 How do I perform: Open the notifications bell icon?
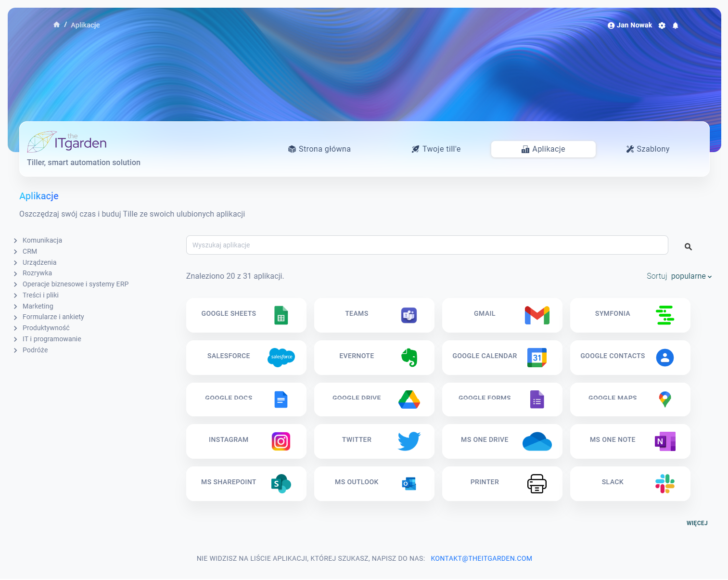[675, 26]
